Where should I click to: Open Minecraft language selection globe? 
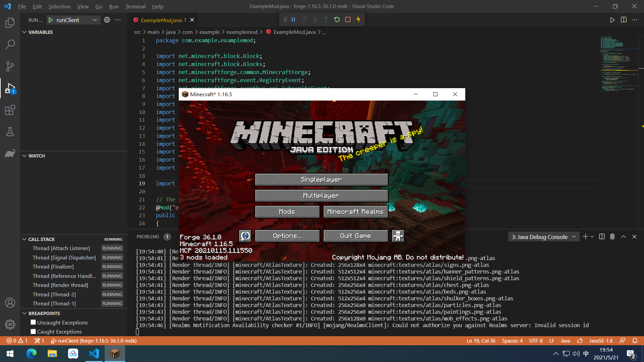coord(245,236)
